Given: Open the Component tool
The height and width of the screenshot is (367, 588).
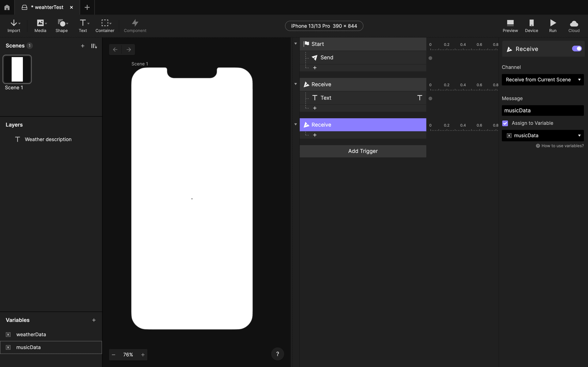Looking at the screenshot, I should pyautogui.click(x=135, y=25).
